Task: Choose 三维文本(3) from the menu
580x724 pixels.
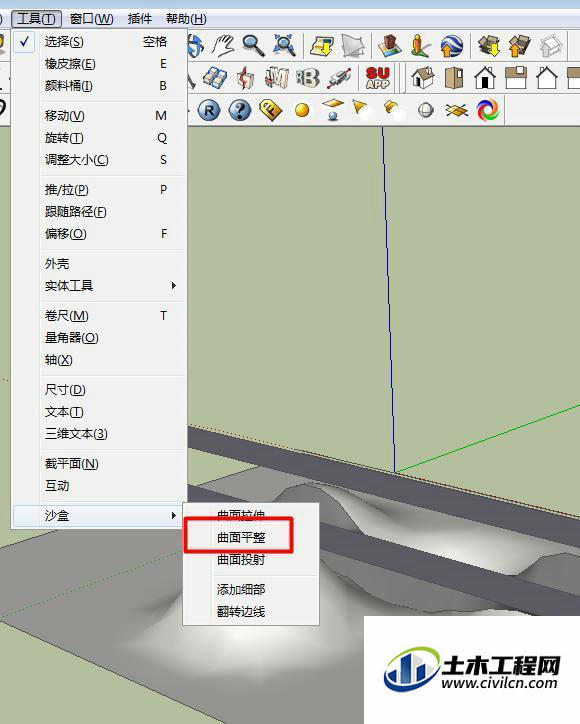Action: click(x=99, y=434)
